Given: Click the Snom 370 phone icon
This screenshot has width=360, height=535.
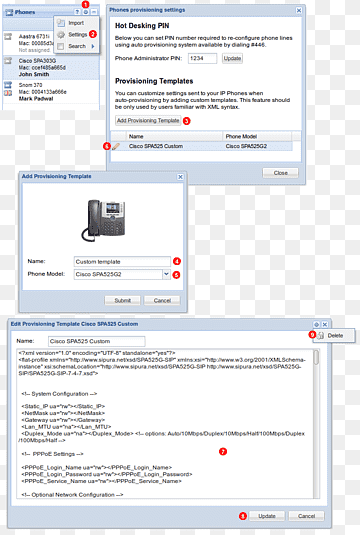Looking at the screenshot, I should (x=8, y=85).
